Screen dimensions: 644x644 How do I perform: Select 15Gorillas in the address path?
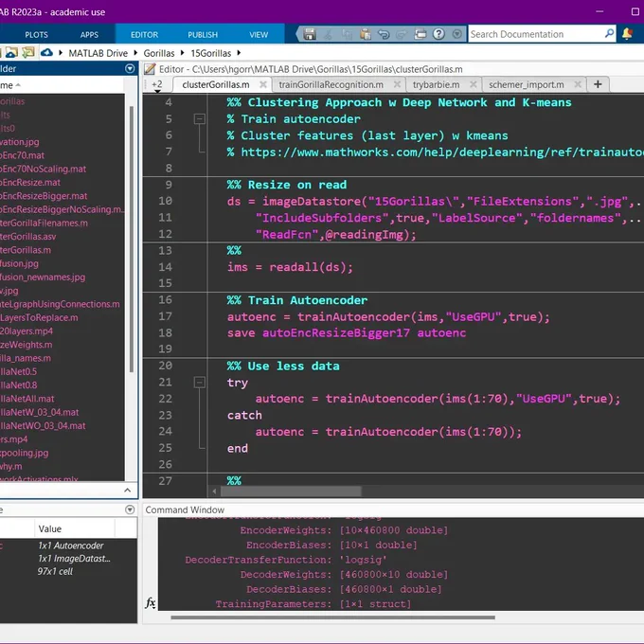(x=210, y=53)
